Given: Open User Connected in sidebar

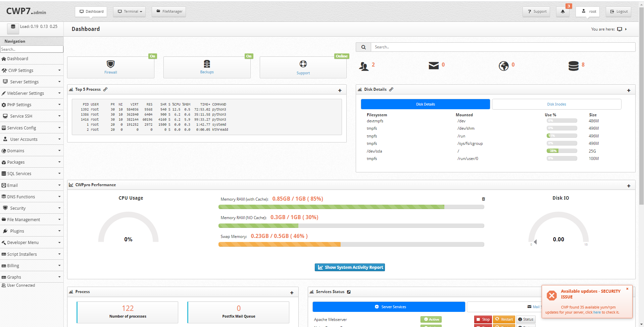Looking at the screenshot, I should point(18,285).
